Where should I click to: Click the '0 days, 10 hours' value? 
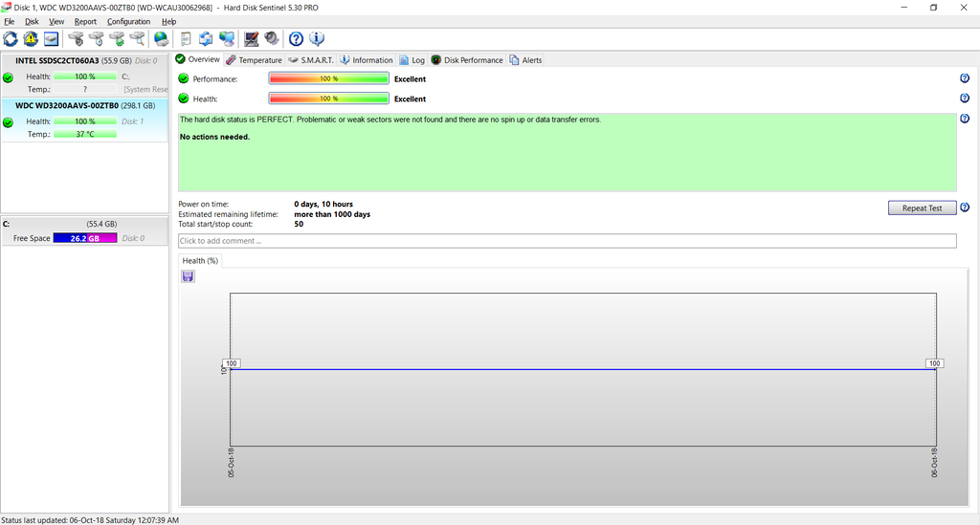coord(323,204)
